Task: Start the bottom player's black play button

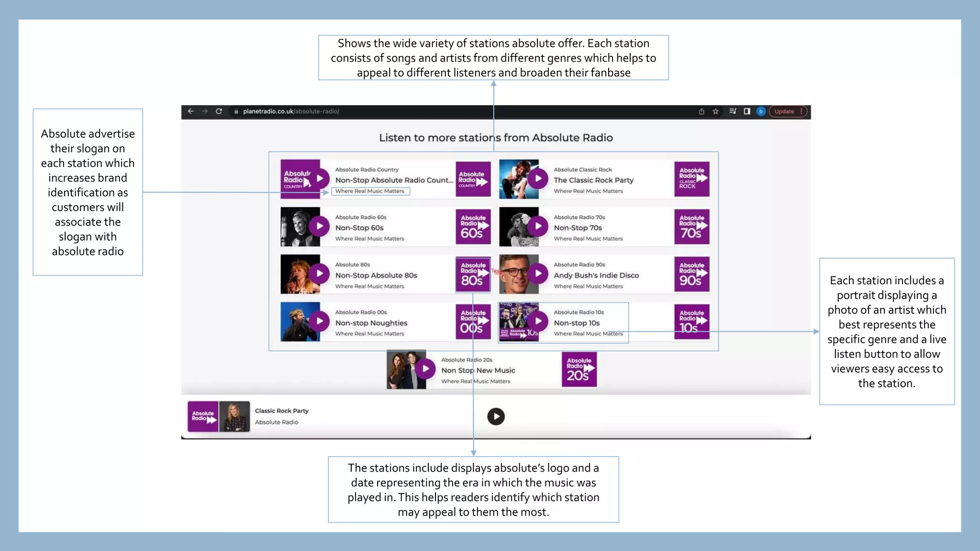Action: point(496,417)
